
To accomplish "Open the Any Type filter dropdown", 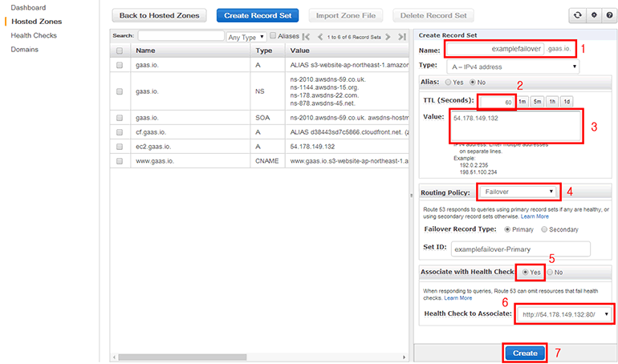I will tap(246, 37).
